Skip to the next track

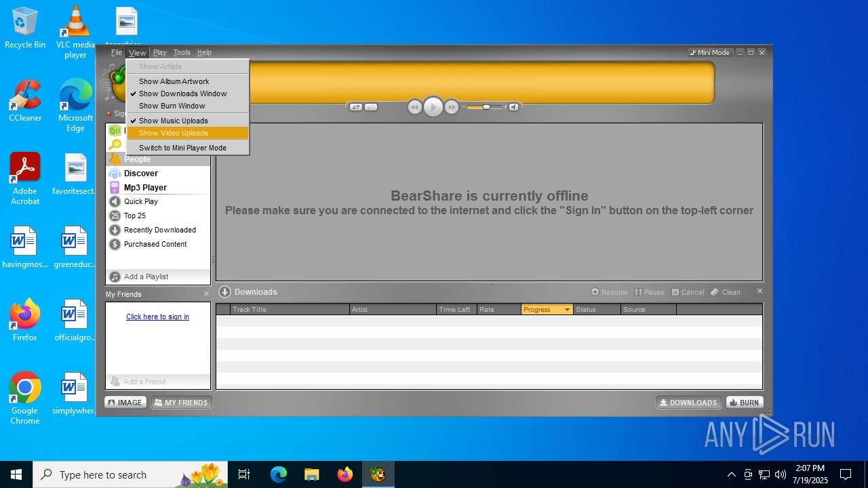point(452,107)
